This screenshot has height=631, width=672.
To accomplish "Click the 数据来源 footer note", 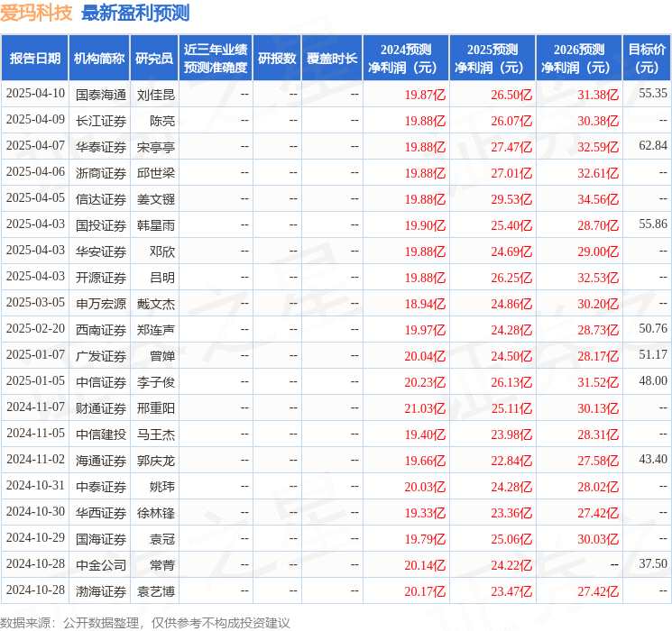I will pyautogui.click(x=145, y=622).
